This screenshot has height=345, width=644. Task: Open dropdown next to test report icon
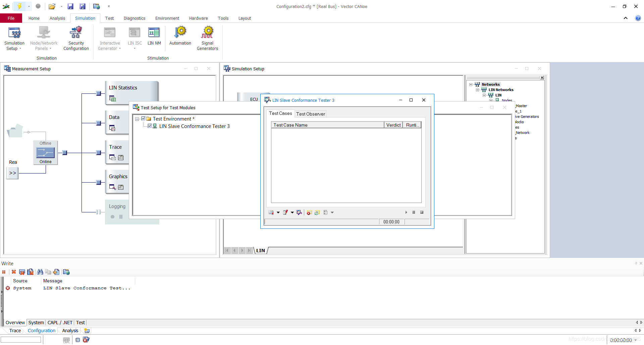(278, 212)
